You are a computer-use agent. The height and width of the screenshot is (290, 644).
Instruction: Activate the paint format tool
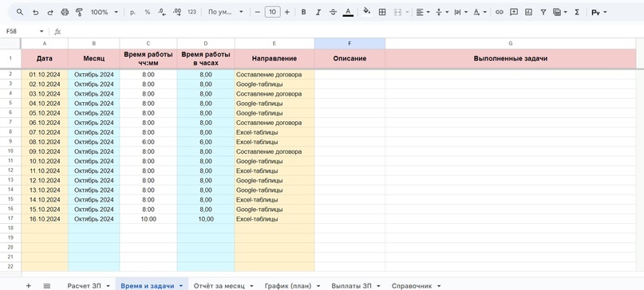pyautogui.click(x=79, y=12)
